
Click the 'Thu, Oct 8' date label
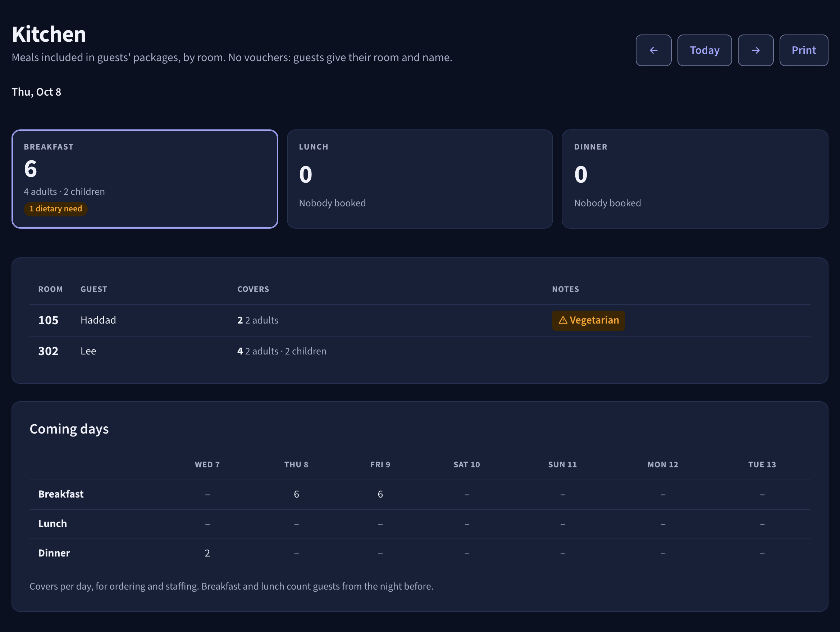tap(36, 92)
